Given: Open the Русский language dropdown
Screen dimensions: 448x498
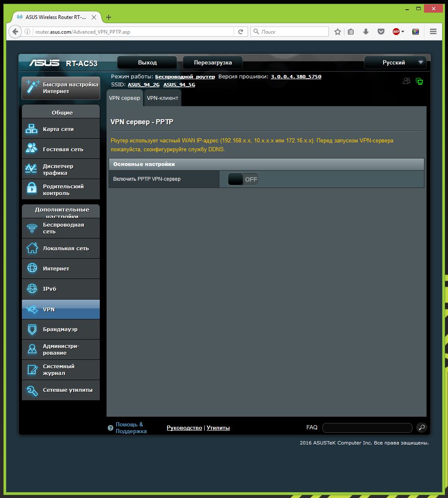Looking at the screenshot, I should point(395,63).
